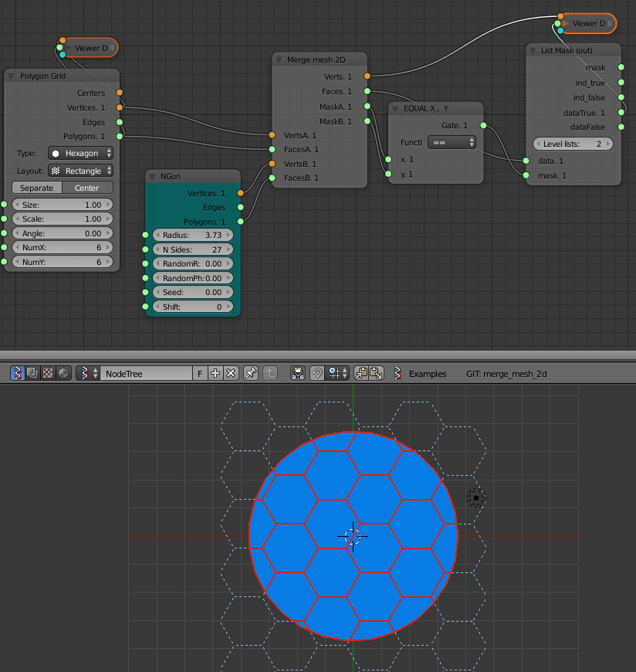This screenshot has height=672, width=636.
Task: Click the NodeTree name field
Action: coord(146,373)
